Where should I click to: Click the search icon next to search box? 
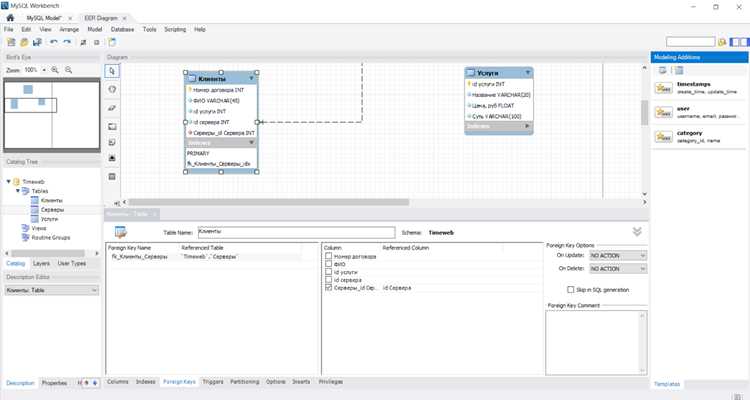[722, 42]
